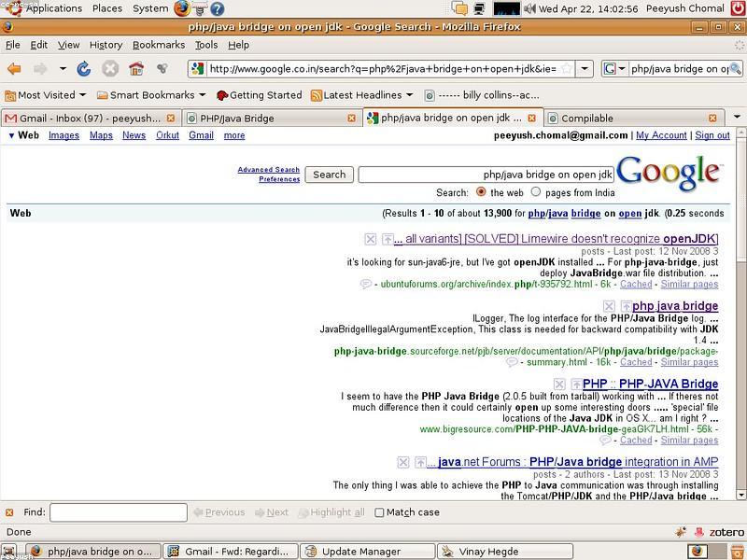Viewport: 747px width, 560px height.
Task: Open the Google 'more' services dropdown
Action: point(234,135)
